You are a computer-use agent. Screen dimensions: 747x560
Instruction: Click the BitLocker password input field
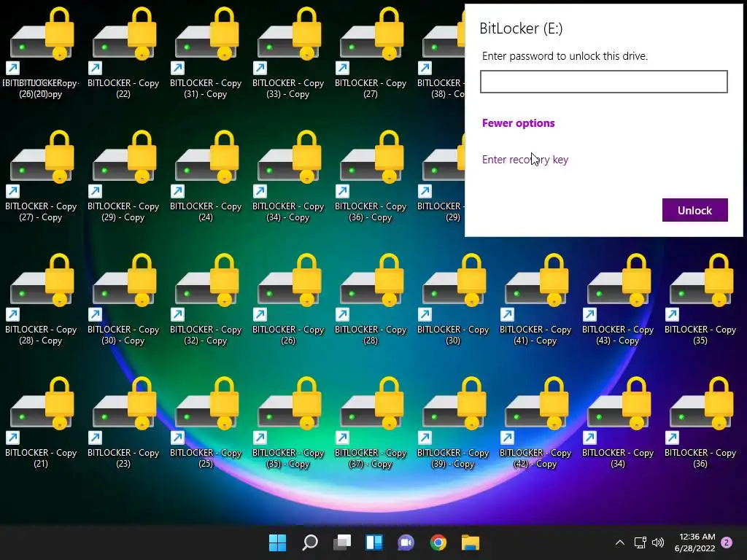(603, 82)
